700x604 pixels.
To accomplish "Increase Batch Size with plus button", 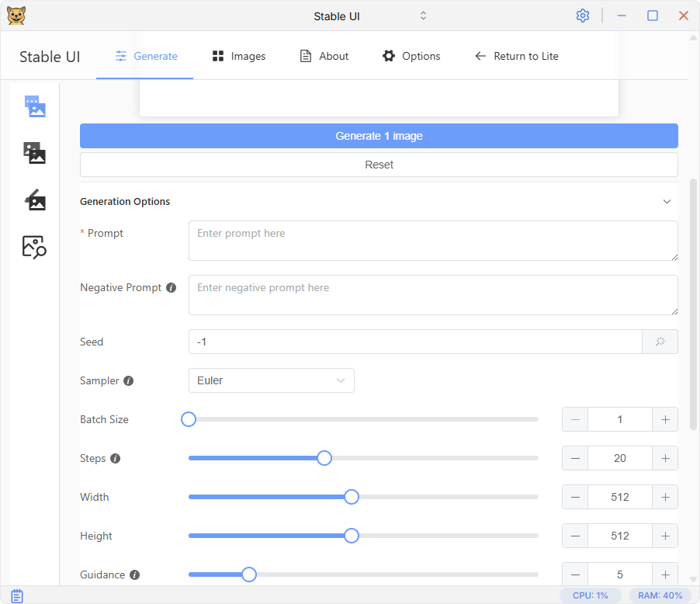I will click(x=665, y=419).
